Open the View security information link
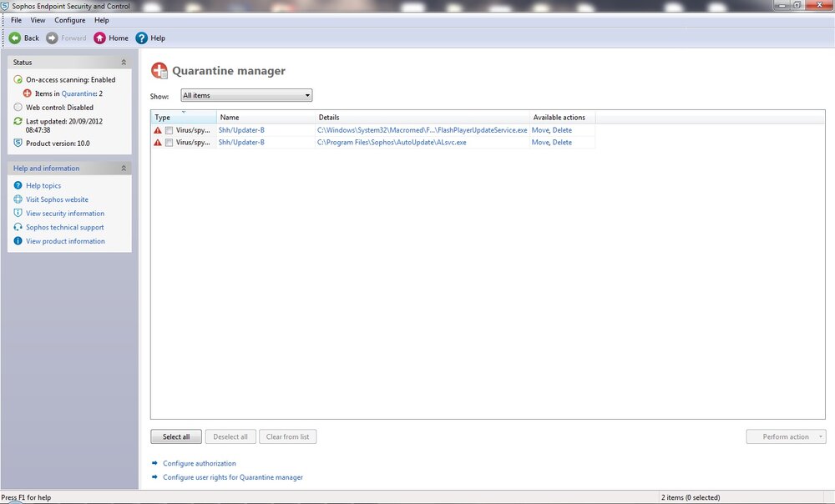Screen dimensions: 835x504 (x=65, y=213)
